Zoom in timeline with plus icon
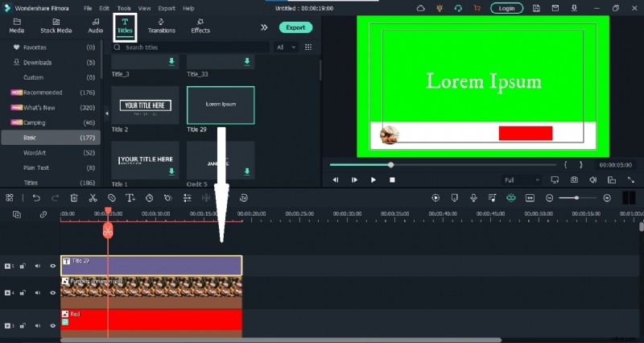The height and width of the screenshot is (343, 644). (x=607, y=198)
